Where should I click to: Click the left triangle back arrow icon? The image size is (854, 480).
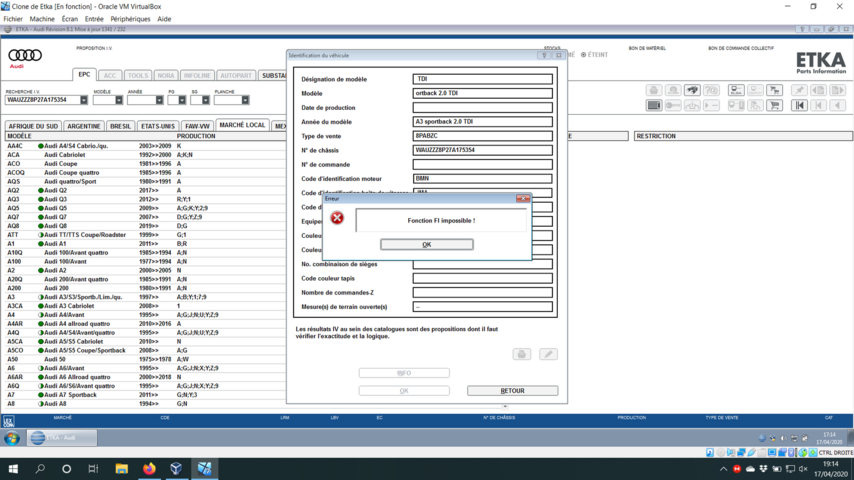point(838,105)
